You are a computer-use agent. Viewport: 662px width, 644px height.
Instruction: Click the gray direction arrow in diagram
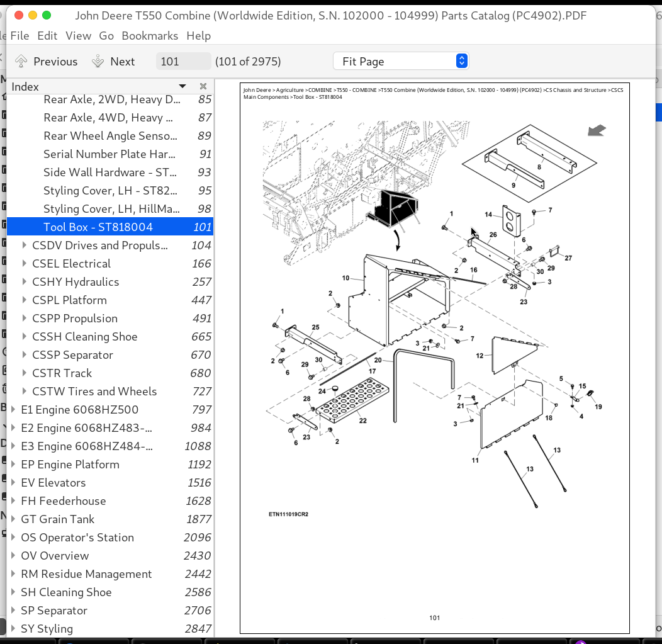tap(597, 130)
